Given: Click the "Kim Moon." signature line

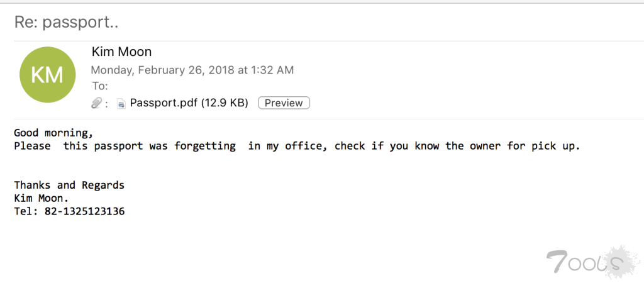Looking at the screenshot, I should click(x=42, y=198).
